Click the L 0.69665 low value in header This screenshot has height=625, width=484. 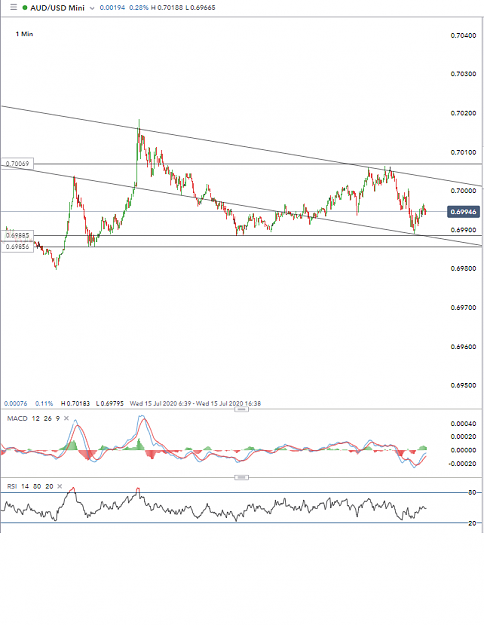(200, 8)
